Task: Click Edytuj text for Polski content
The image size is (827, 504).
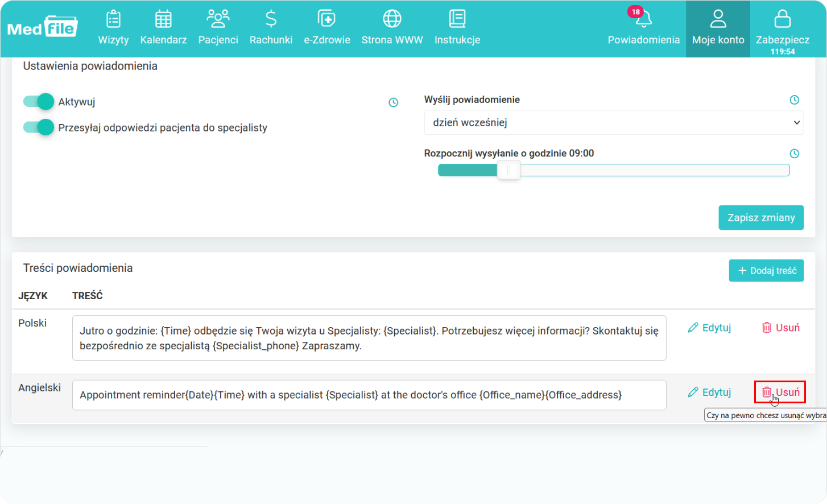Action: point(717,328)
